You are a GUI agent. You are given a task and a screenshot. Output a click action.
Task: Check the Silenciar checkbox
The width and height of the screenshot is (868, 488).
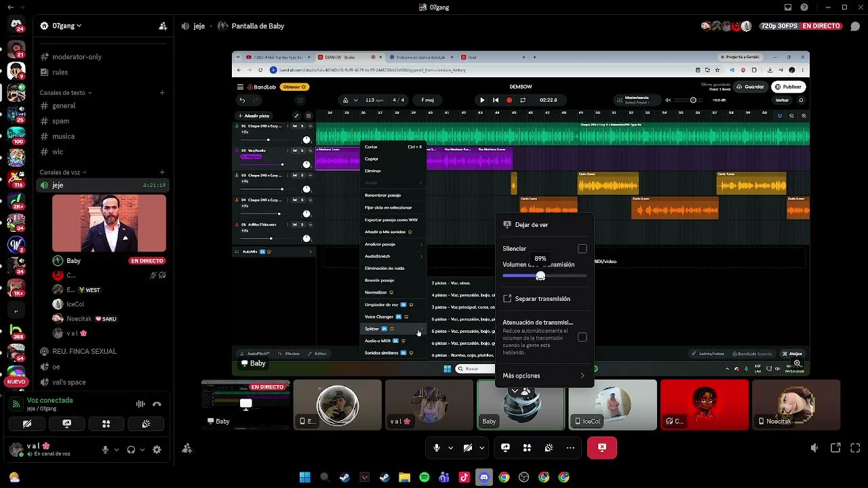tap(582, 249)
